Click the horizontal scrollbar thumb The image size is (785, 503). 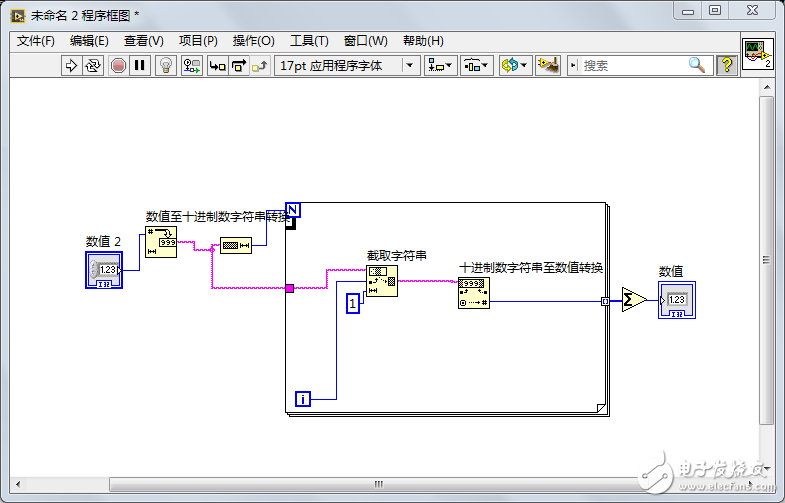coord(378,484)
